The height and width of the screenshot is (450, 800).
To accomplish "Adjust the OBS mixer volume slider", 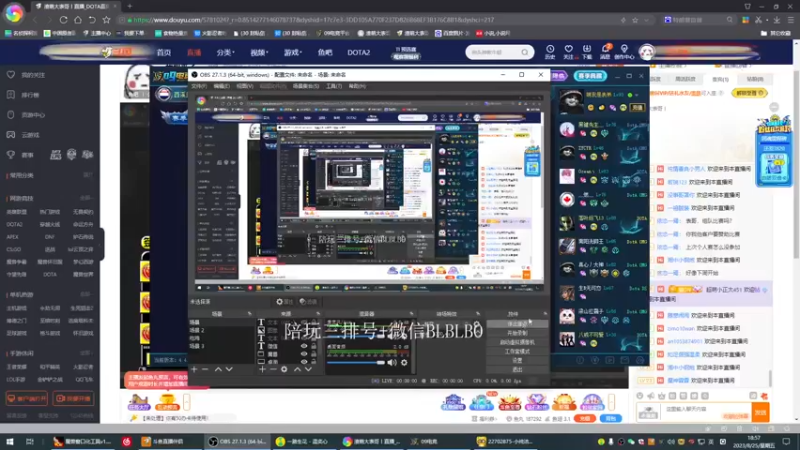I will pyautogui.click(x=356, y=363).
